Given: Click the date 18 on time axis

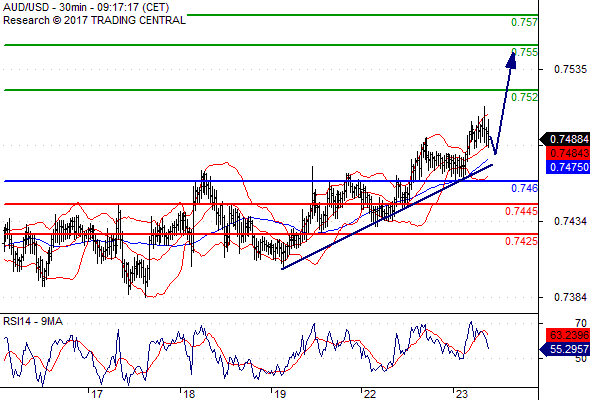Looking at the screenshot, I should (189, 394).
